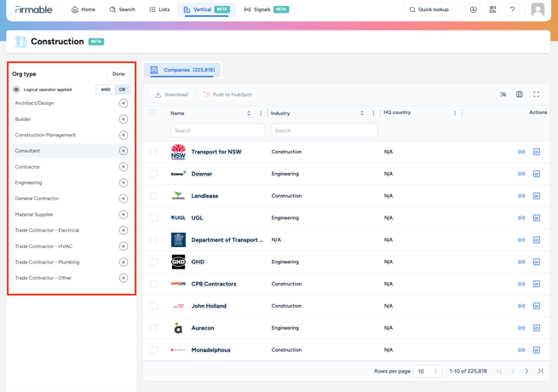Add the Consultant org type filter
558x392 pixels.
point(124,151)
